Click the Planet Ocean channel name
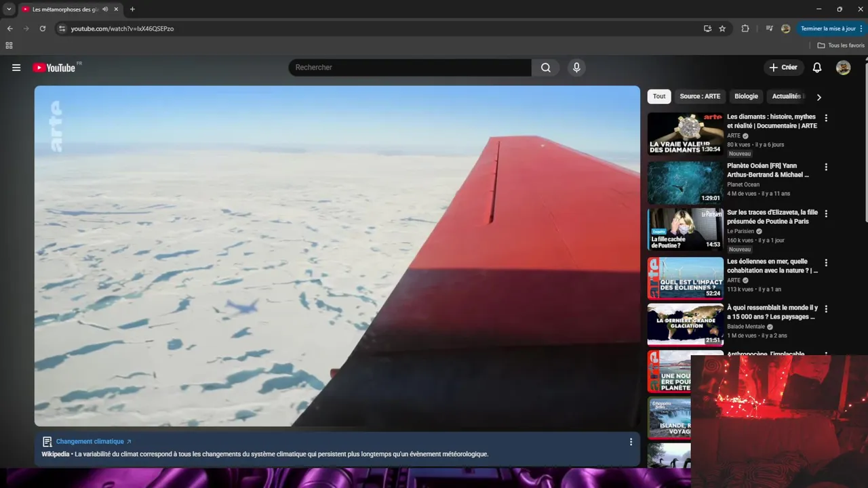This screenshot has height=488, width=868. pyautogui.click(x=743, y=184)
